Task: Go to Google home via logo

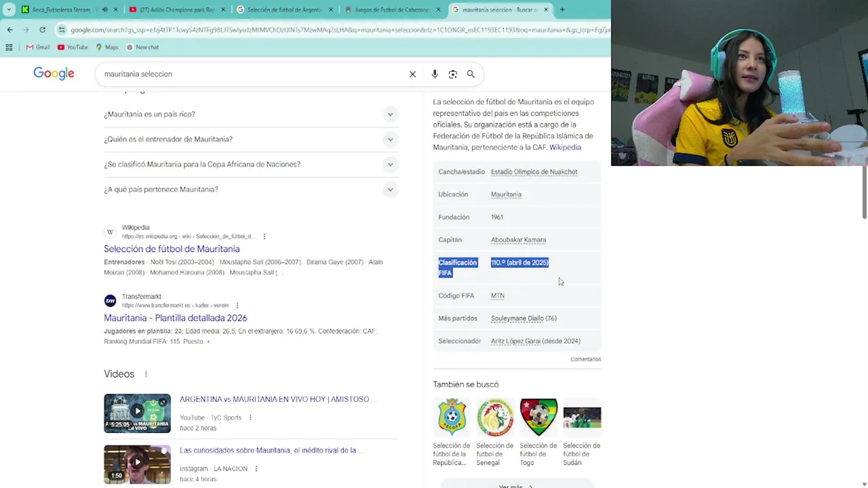Action: pyautogui.click(x=54, y=73)
